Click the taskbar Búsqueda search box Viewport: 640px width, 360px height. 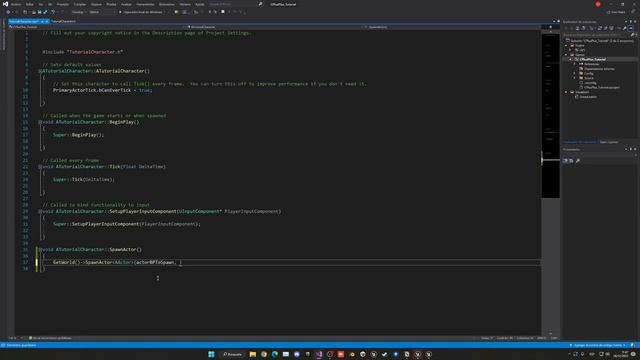[232, 354]
